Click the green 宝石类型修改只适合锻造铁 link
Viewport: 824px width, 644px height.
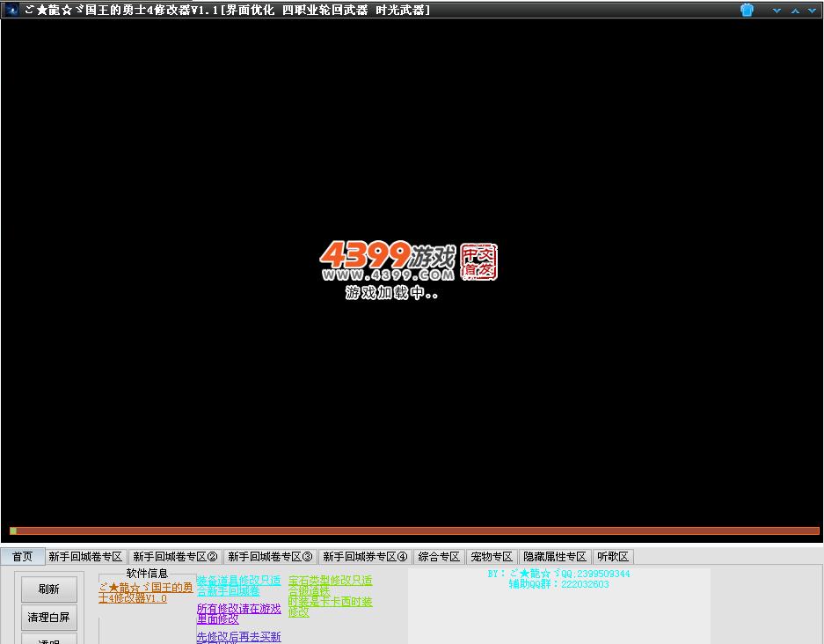click(330, 585)
